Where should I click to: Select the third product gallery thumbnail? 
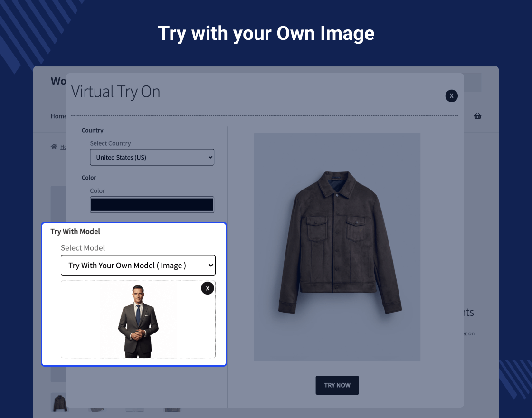(x=134, y=409)
